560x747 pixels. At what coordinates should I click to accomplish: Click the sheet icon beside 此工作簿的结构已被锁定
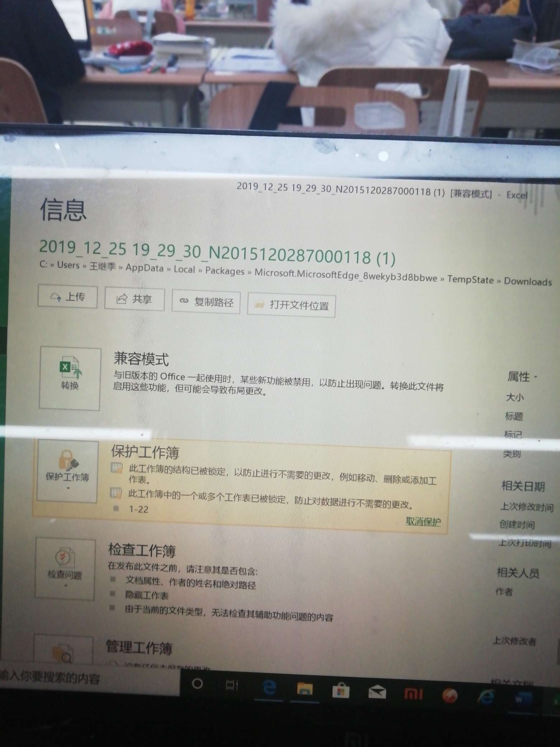coord(117,468)
